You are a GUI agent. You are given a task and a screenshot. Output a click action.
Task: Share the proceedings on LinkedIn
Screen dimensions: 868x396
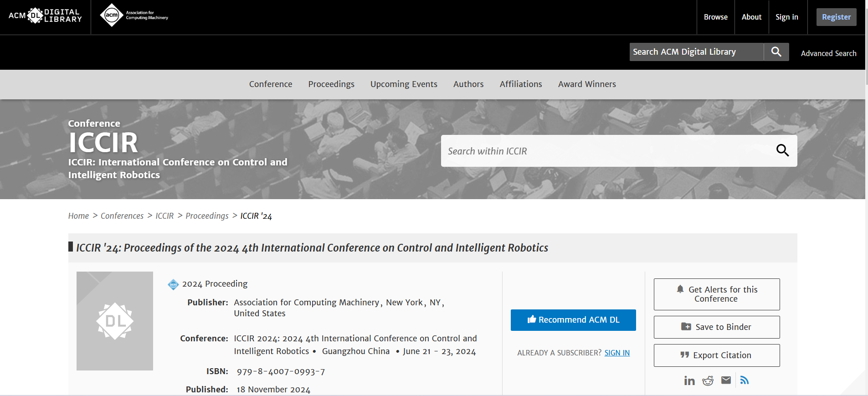(x=689, y=381)
